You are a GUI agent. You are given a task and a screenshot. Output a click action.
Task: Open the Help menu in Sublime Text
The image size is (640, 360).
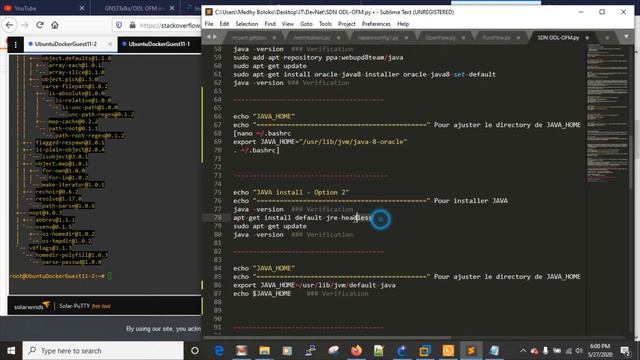403,24
